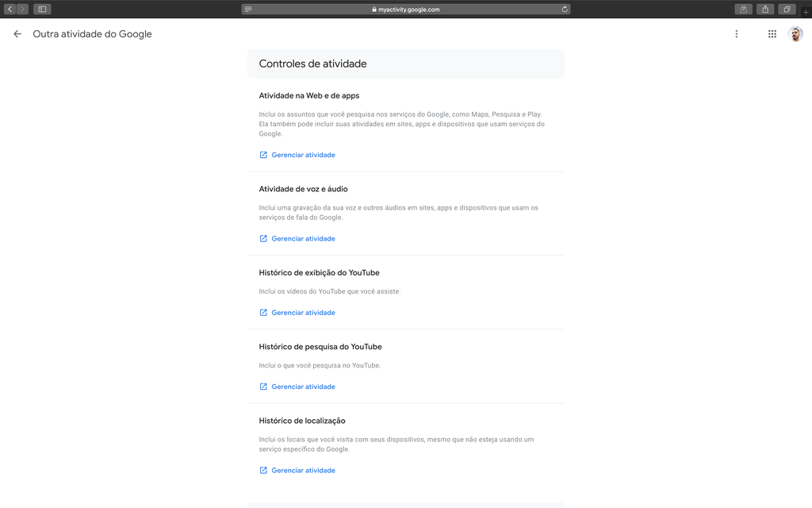Image resolution: width=812 pixels, height=508 pixels.
Task: Click the myactivity.google.com address bar
Action: pyautogui.click(x=406, y=9)
